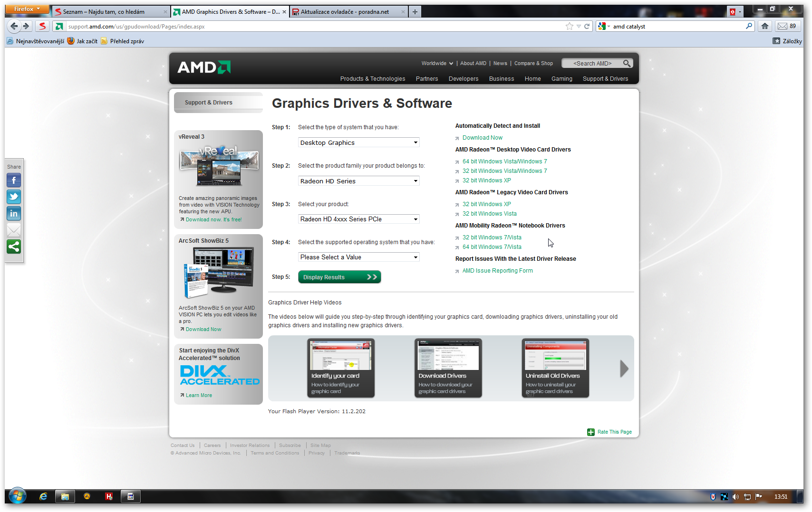Open product family dropdown (Radeon HD Series)

tap(359, 181)
